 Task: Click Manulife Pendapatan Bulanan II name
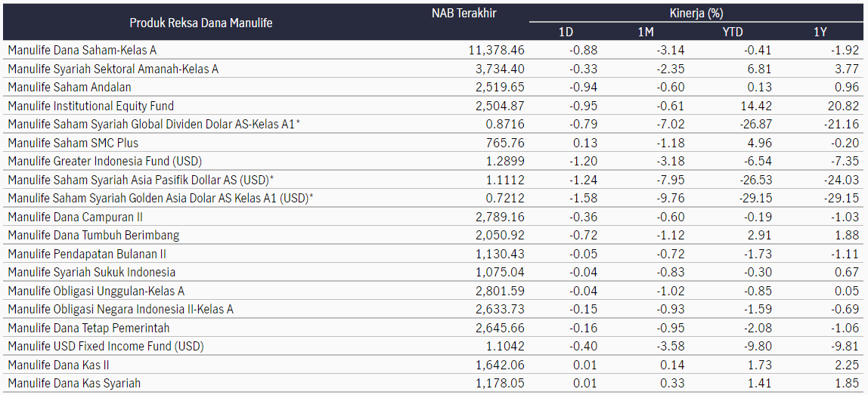[x=87, y=254]
